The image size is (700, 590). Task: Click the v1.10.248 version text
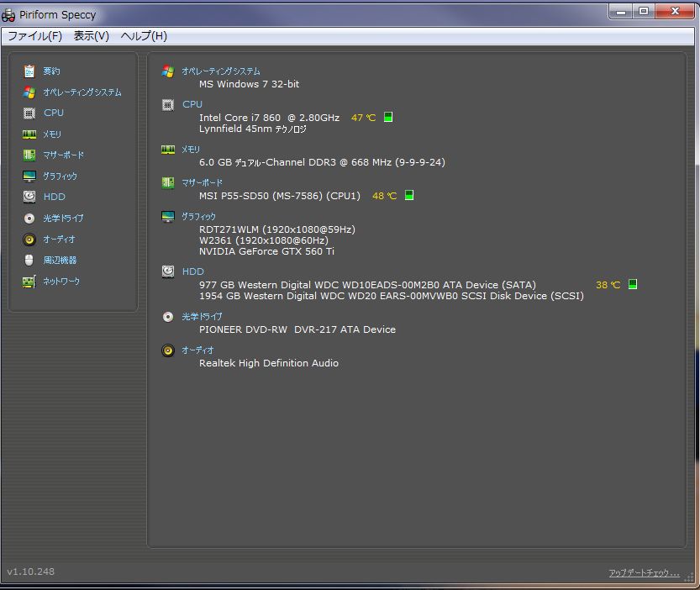point(31,572)
